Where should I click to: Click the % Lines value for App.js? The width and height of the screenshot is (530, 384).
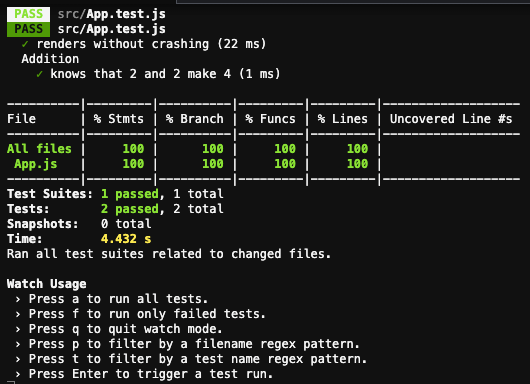point(357,164)
